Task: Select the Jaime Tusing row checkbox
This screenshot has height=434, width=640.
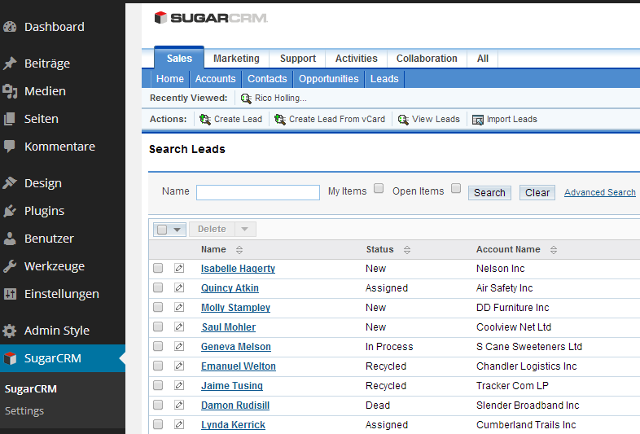Action: 158,385
